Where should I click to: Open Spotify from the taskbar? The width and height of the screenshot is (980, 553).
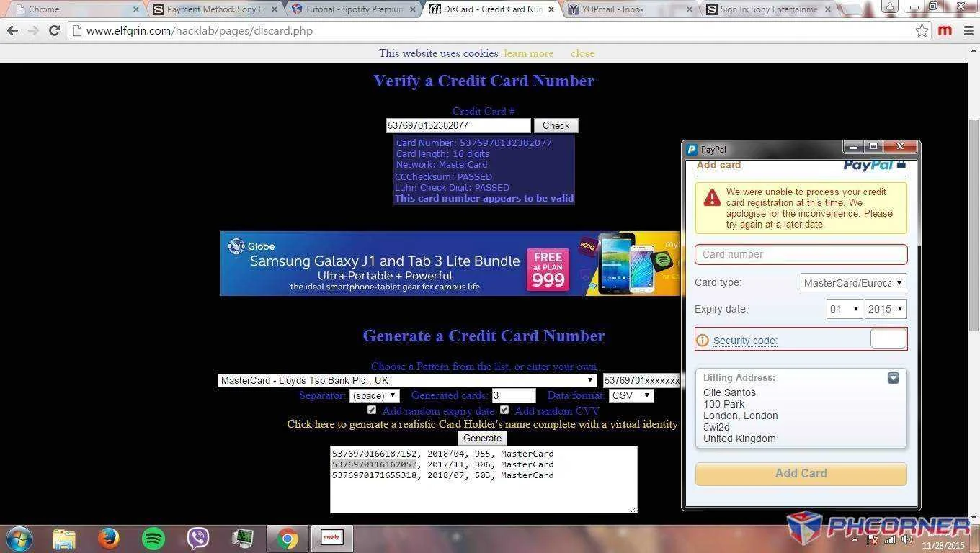153,539
